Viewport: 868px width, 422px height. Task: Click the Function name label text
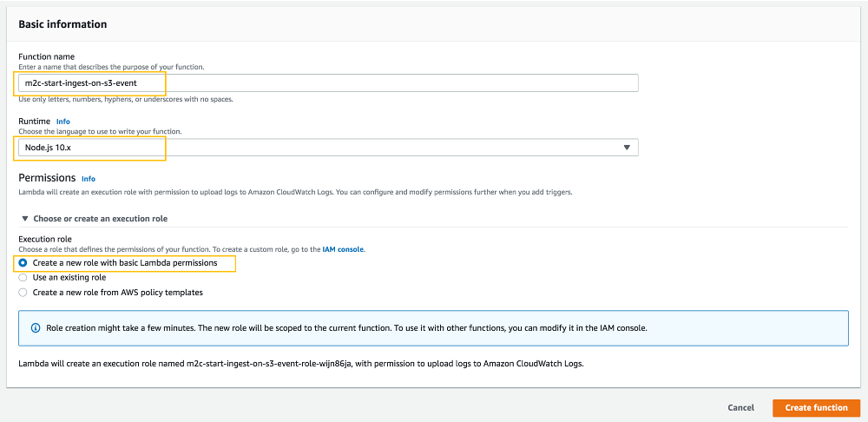[47, 56]
